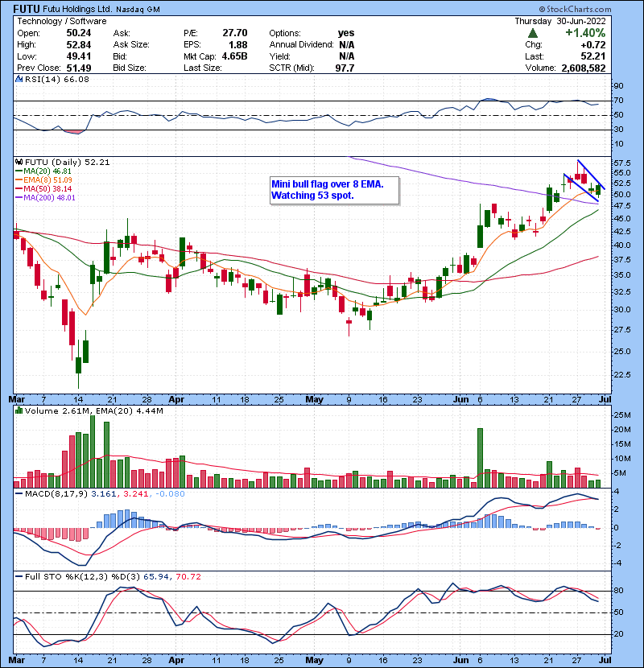This screenshot has width=644, height=668.
Task: Click the MA(200) 48.01 legend entry
Action: [x=45, y=198]
